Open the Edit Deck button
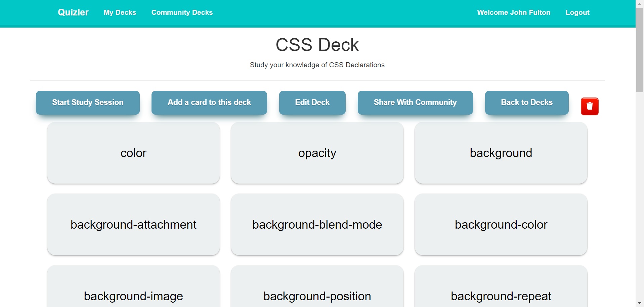This screenshot has width=644, height=307. click(x=312, y=103)
